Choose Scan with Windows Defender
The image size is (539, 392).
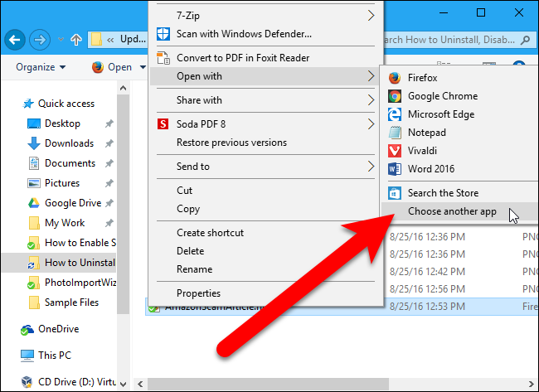pyautogui.click(x=265, y=34)
